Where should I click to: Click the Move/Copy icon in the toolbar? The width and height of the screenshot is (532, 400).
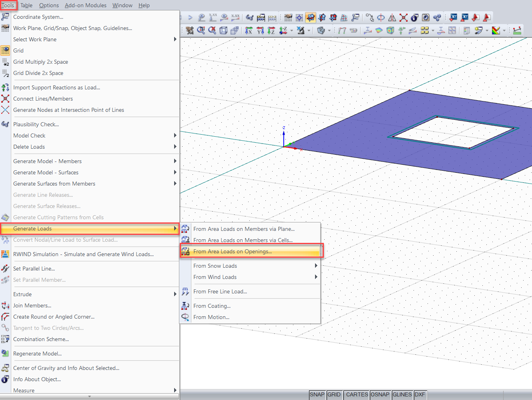(x=369, y=18)
